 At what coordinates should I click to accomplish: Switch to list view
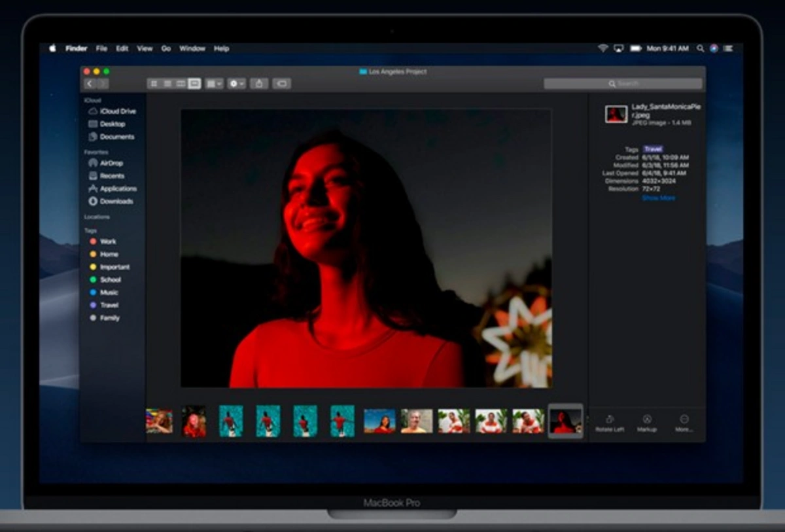pyautogui.click(x=167, y=84)
